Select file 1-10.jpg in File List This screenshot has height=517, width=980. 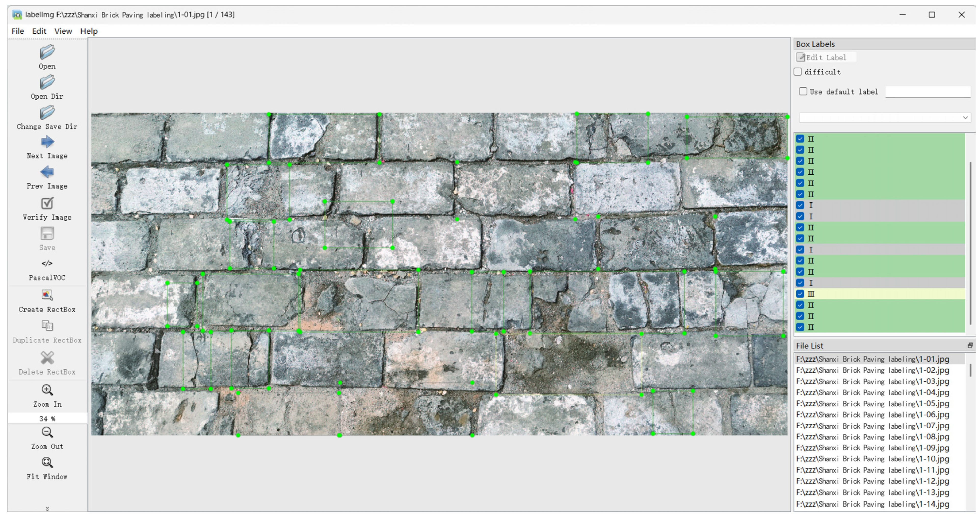[x=880, y=459]
